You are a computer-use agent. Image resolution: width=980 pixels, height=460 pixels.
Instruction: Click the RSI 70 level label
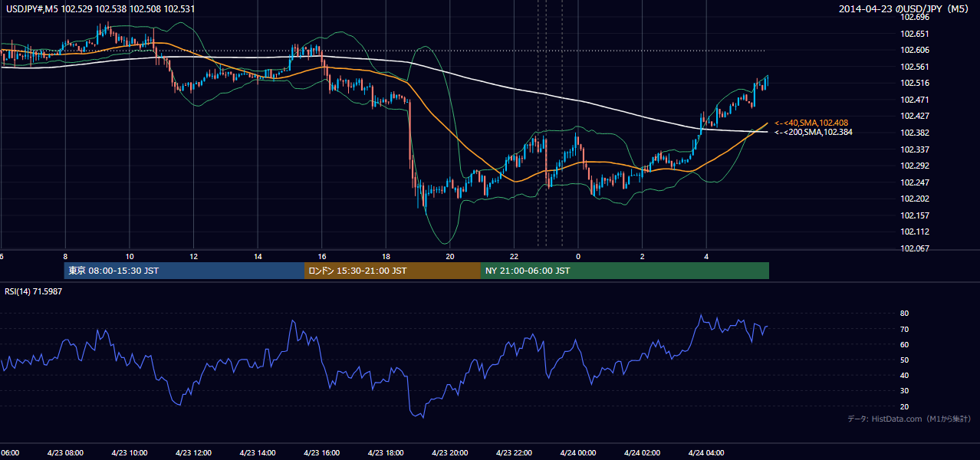point(904,329)
